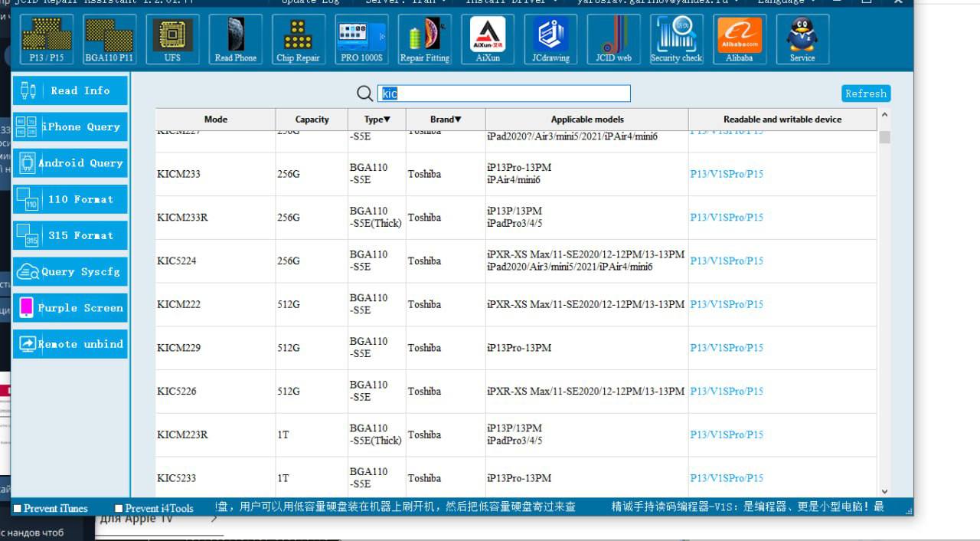Open the P13/V1SPro/P15 link for KIC5233
Screen dimensions: 980x541
click(x=727, y=478)
